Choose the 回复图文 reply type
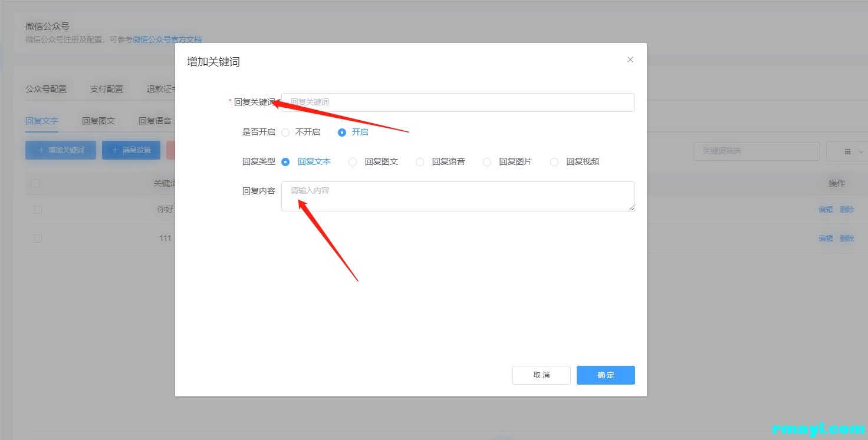The image size is (868, 440). [x=373, y=161]
